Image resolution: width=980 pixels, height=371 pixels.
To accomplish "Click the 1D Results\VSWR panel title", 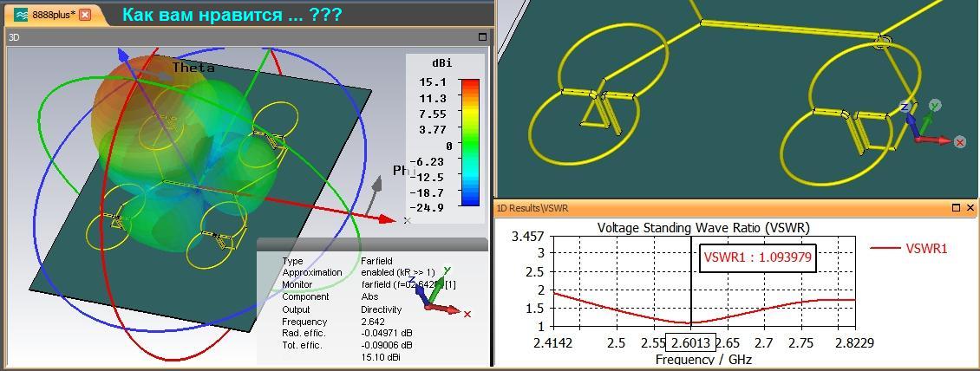I will pyautogui.click(x=533, y=208).
